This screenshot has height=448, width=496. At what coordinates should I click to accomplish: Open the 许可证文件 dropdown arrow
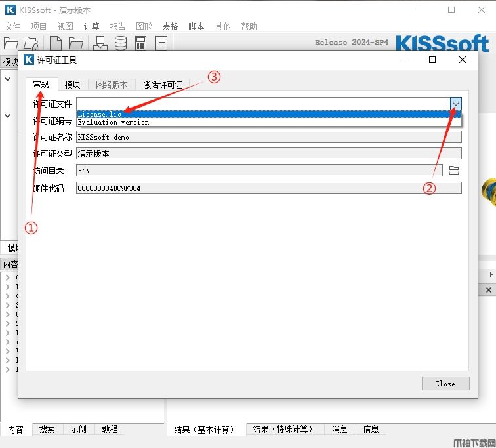[456, 104]
